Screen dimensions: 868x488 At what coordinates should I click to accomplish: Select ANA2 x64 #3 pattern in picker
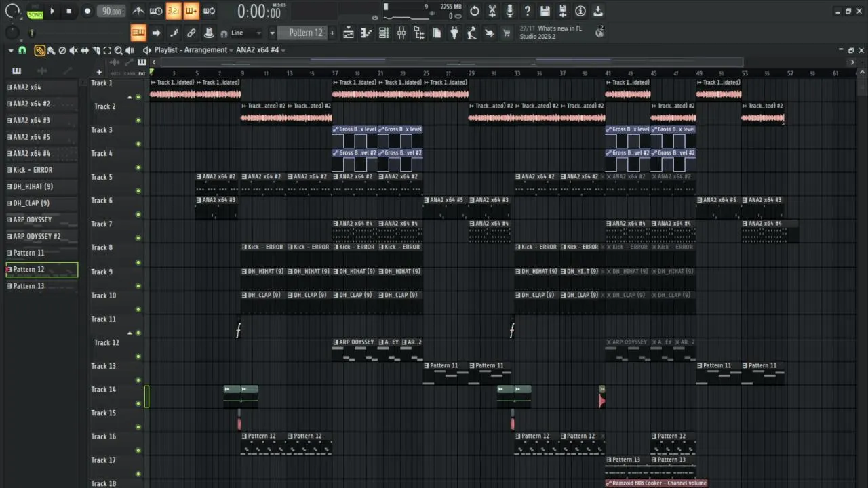pyautogui.click(x=41, y=121)
